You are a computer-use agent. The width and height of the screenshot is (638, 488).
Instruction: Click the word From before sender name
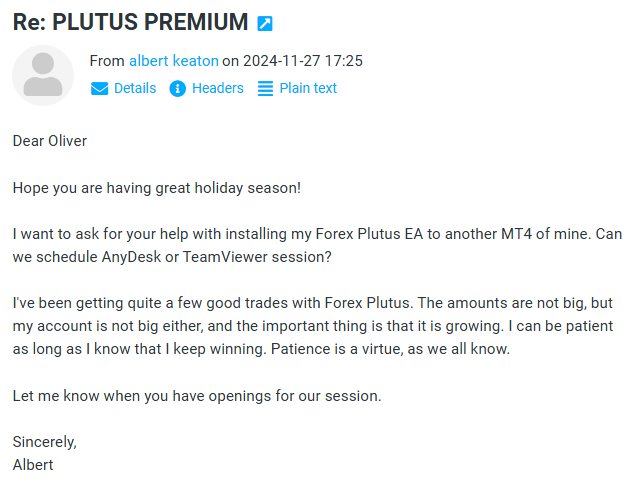pyautogui.click(x=107, y=61)
